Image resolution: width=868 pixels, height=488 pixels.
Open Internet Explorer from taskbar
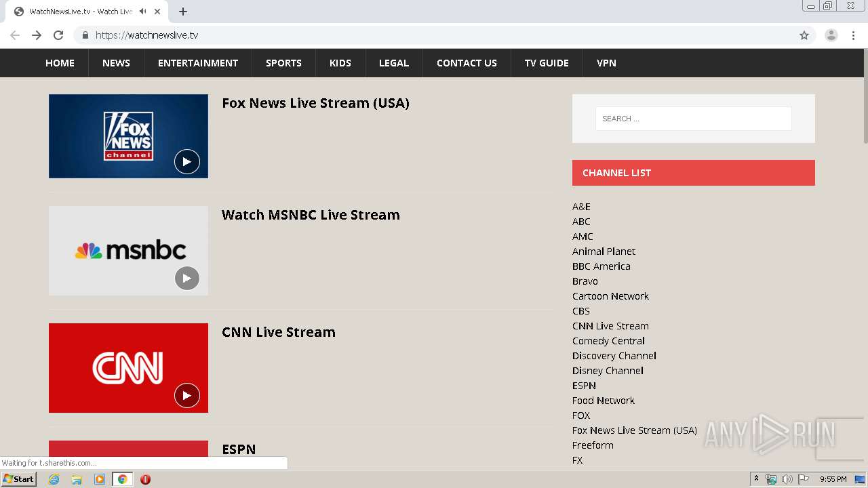[54, 479]
